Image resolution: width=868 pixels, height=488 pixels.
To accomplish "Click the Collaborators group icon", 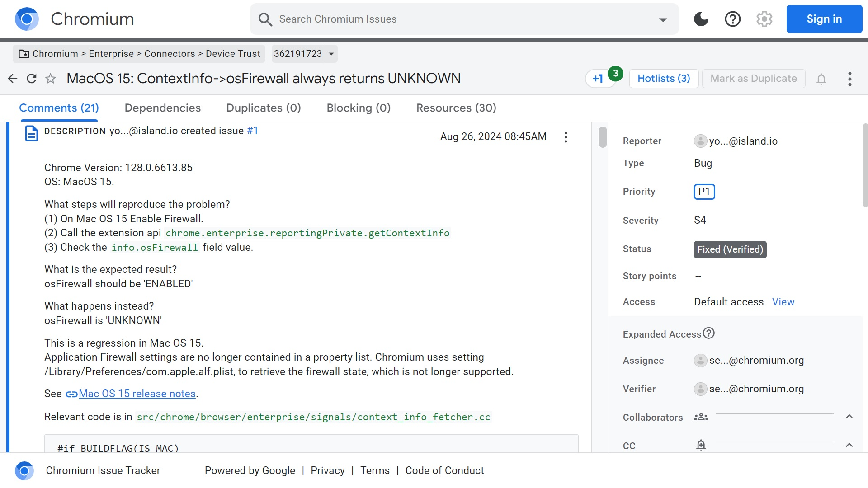I will (702, 417).
